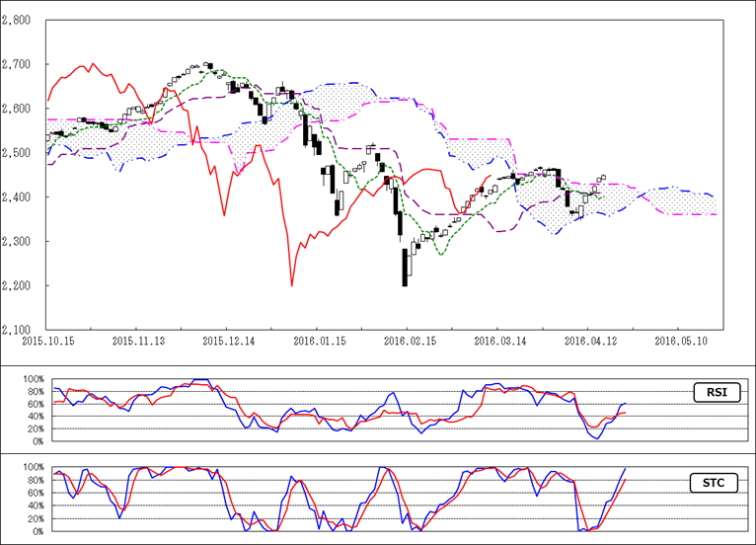
Task: Select the 2015.12.14 date axis label
Action: coord(228,341)
